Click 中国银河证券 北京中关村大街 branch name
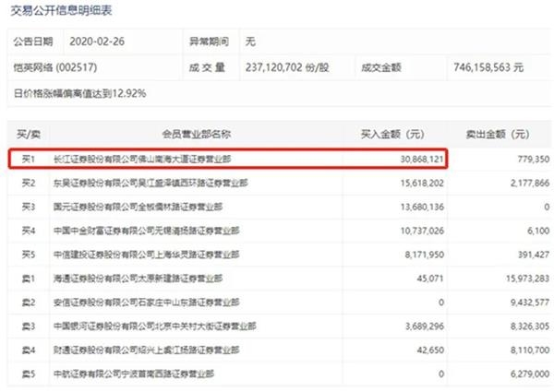Image resolution: width=554 pixels, height=392 pixels. (155, 326)
